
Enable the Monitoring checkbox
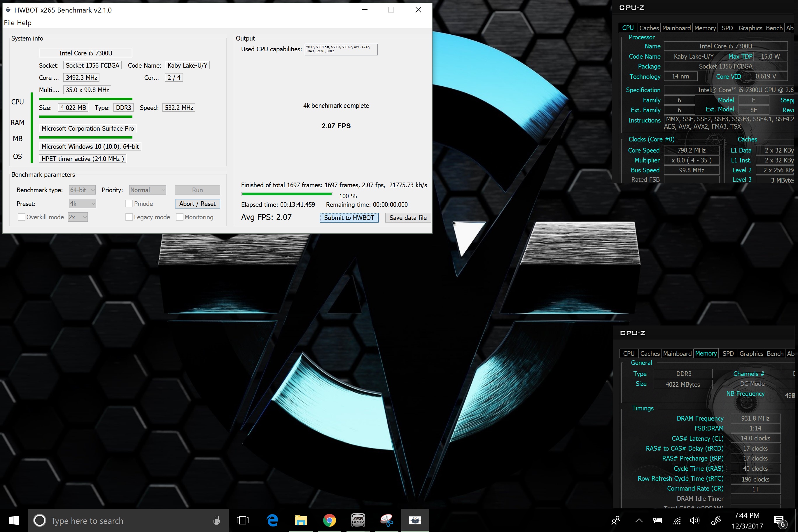coord(179,217)
